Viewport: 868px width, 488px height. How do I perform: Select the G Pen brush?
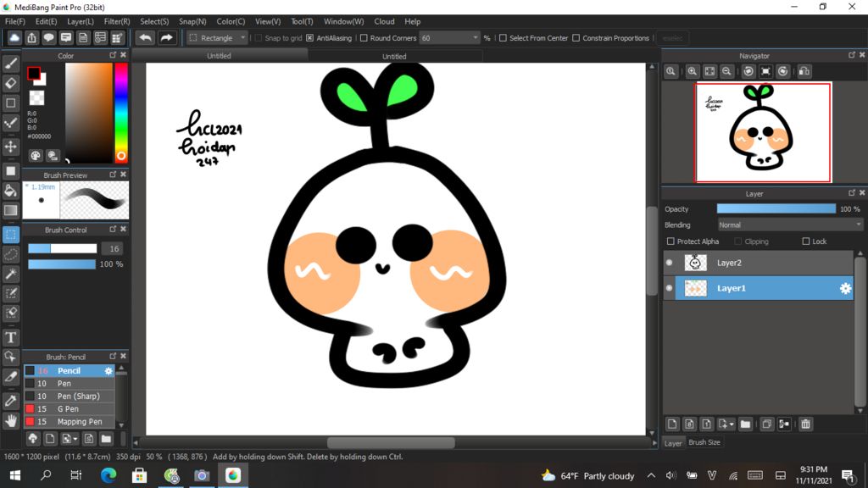coord(70,409)
